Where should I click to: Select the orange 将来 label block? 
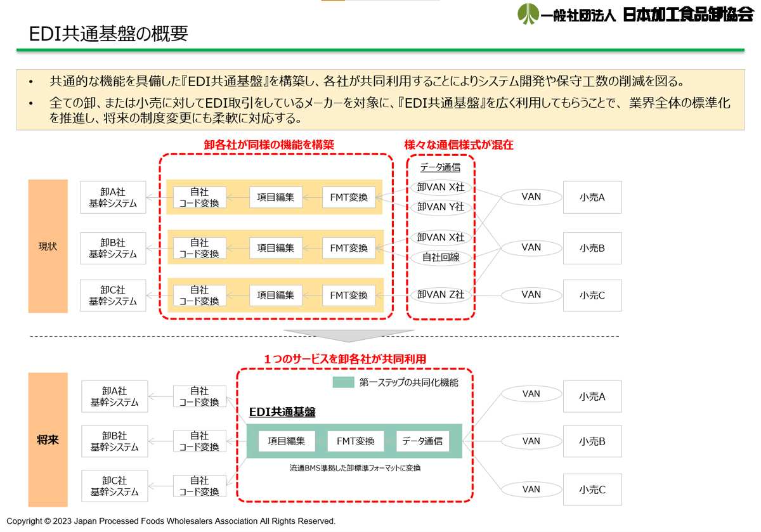(48, 439)
